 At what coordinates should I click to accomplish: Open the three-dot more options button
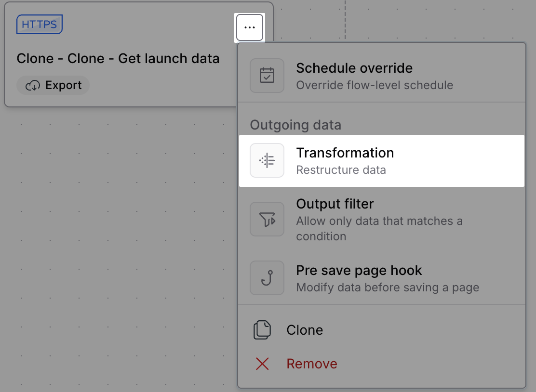[250, 27]
